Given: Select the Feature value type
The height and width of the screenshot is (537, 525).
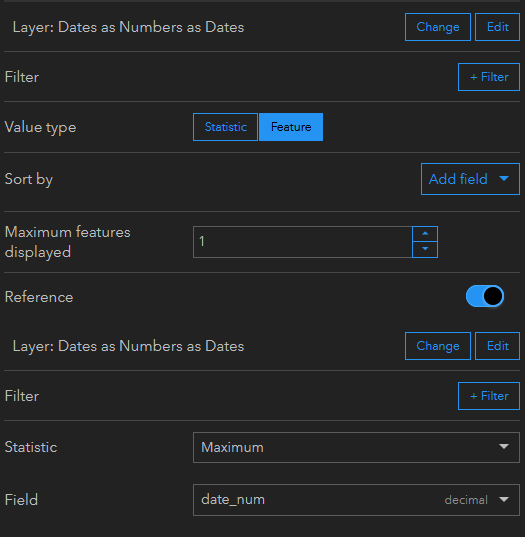Looking at the screenshot, I should (x=291, y=127).
